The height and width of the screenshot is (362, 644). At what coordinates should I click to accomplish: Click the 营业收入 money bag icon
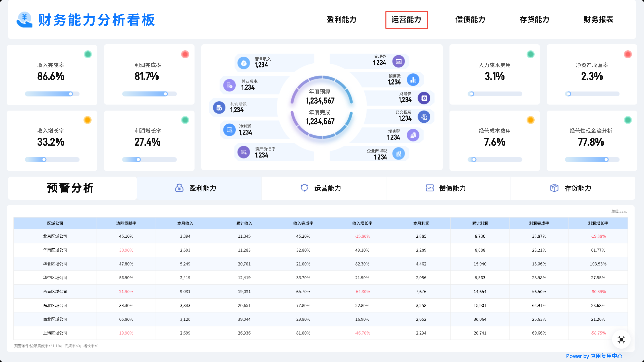click(x=244, y=63)
